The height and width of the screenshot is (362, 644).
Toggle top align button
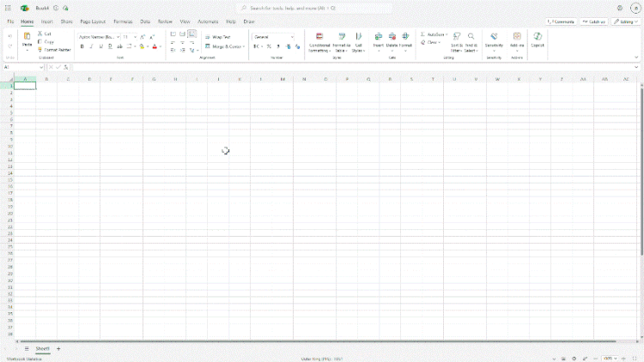click(x=173, y=34)
